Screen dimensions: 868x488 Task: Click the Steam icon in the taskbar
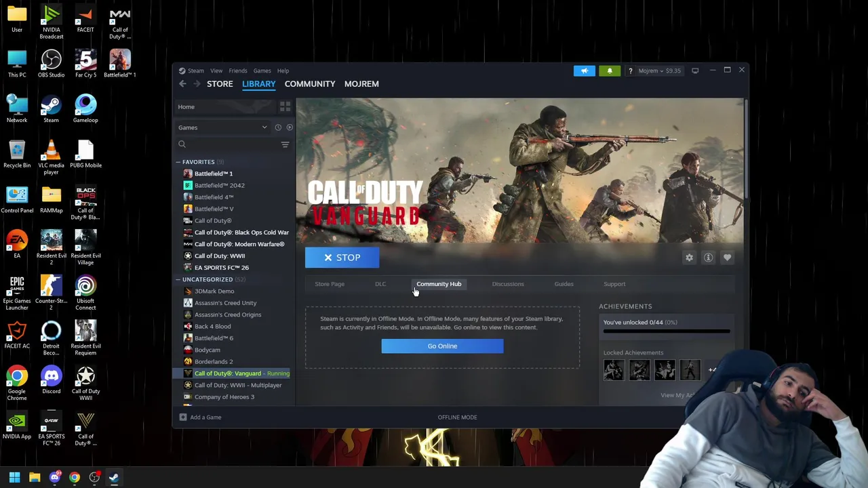point(114,478)
